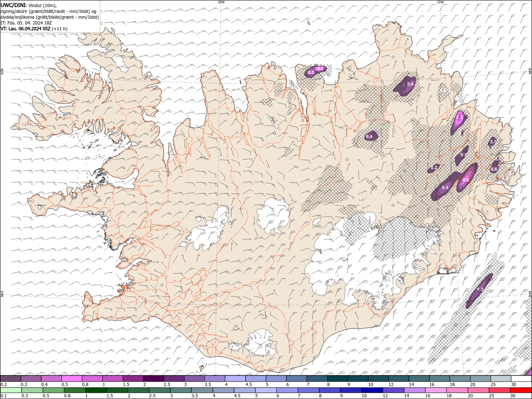
Task: Click the 'rigning/skúrir' legend description line
Action: pos(49,11)
